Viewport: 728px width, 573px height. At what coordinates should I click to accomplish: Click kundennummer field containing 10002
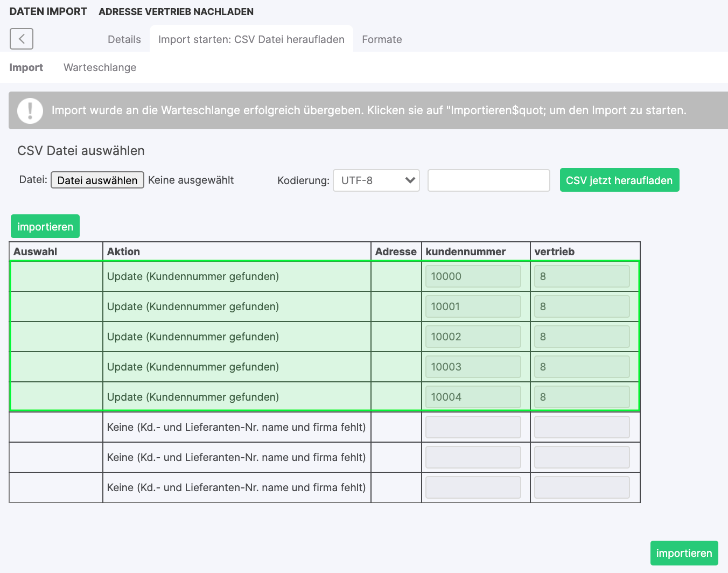pos(473,337)
